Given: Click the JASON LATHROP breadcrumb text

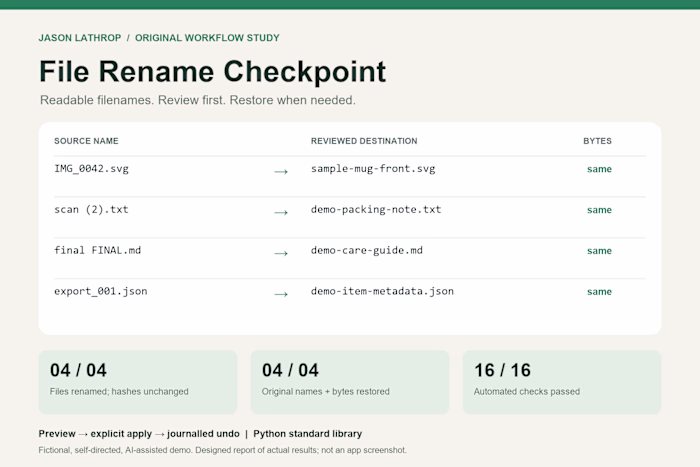Looking at the screenshot, I should [x=79, y=38].
